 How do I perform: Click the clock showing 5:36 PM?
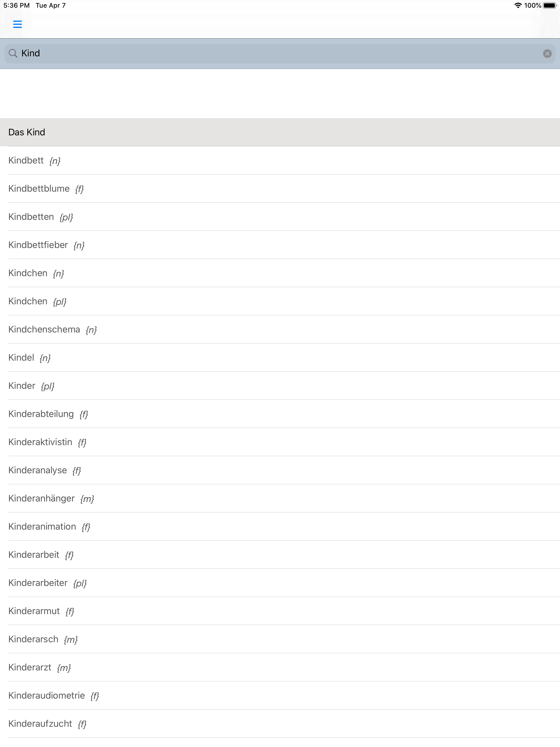pyautogui.click(x=15, y=5)
